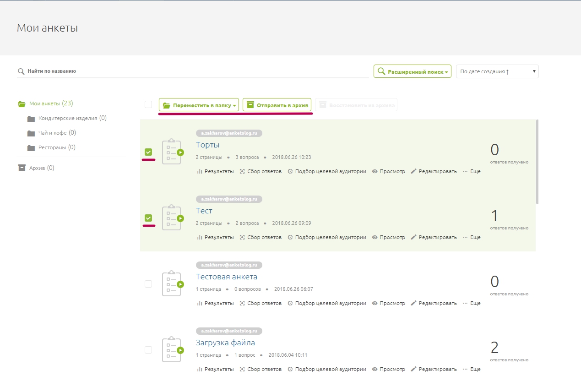The width and height of the screenshot is (581, 392).
Task: Click the Результаты chart icon under Тест
Action: click(x=200, y=237)
